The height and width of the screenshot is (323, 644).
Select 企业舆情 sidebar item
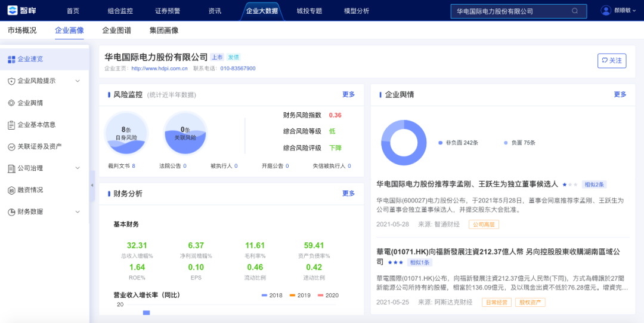[x=44, y=103]
